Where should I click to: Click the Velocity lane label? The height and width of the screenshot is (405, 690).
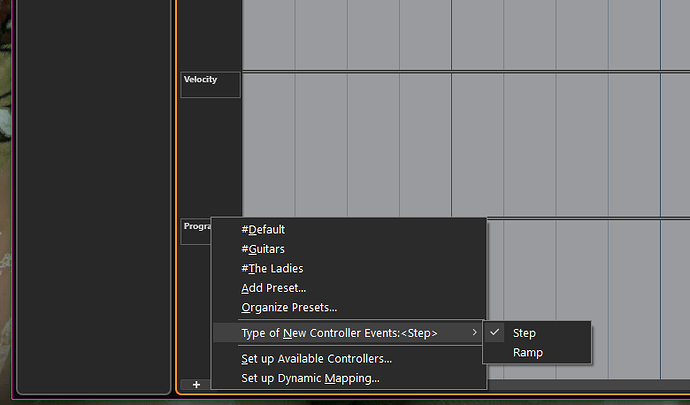200,80
